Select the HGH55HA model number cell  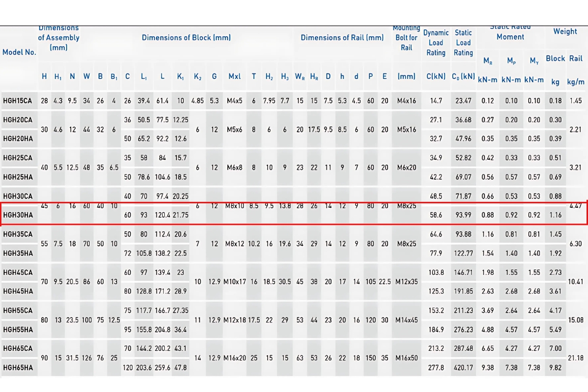(18, 329)
